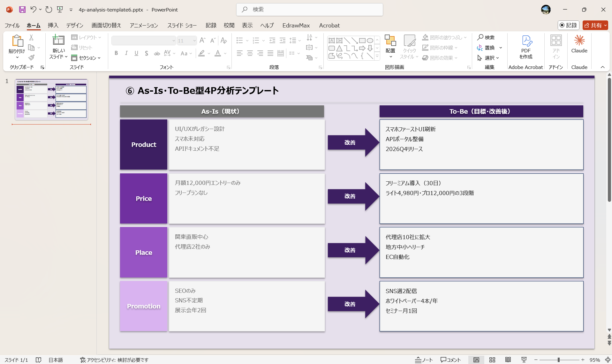Viewport: 612px width, 364px height.
Task: Select the oval shape in gallery
Action: point(370,41)
